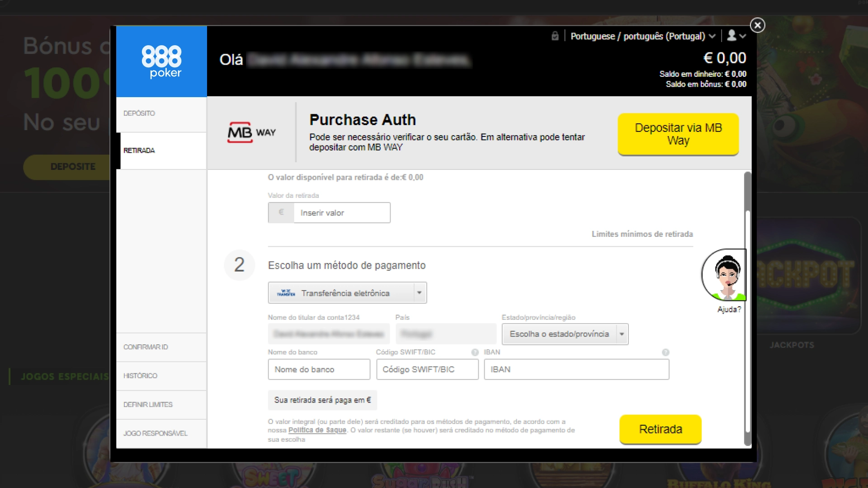
Task: Close the cashier dialog with the X icon
Action: (758, 25)
